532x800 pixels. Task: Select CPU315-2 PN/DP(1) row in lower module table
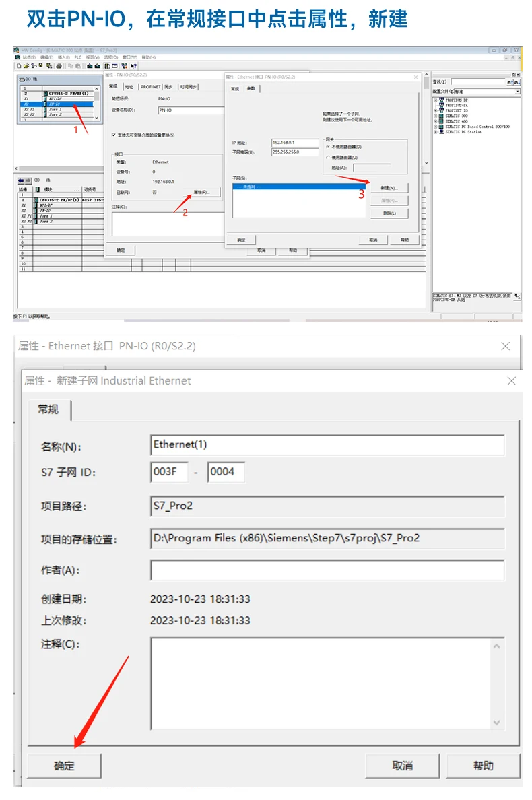(x=61, y=200)
